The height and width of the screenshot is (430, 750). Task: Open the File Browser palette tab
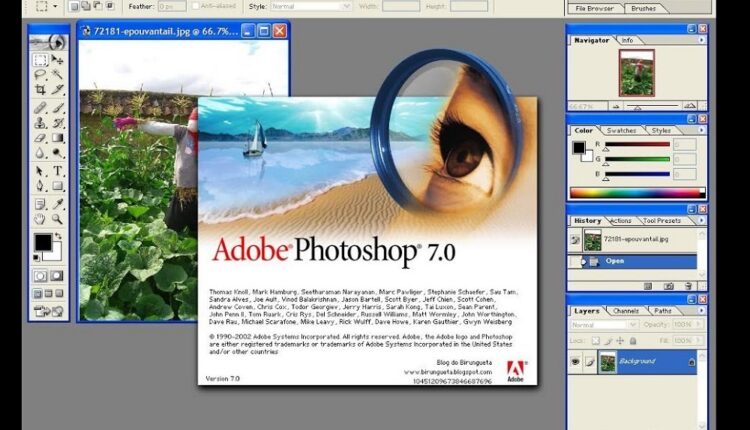point(595,9)
